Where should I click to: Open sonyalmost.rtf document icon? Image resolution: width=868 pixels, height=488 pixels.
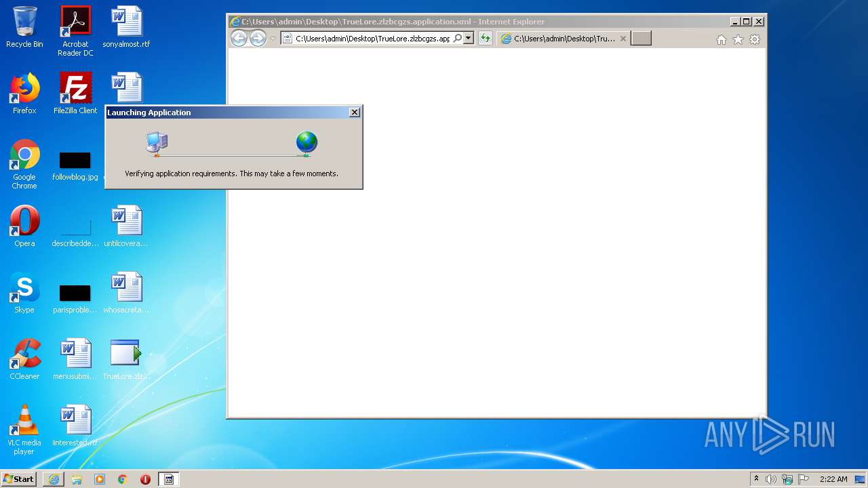pyautogui.click(x=126, y=27)
